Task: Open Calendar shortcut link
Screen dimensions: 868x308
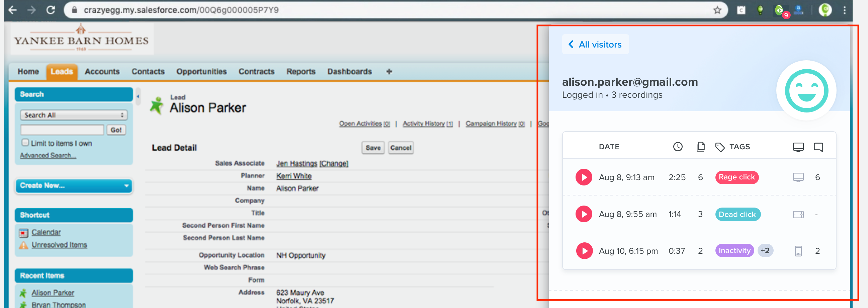Action: point(46,233)
